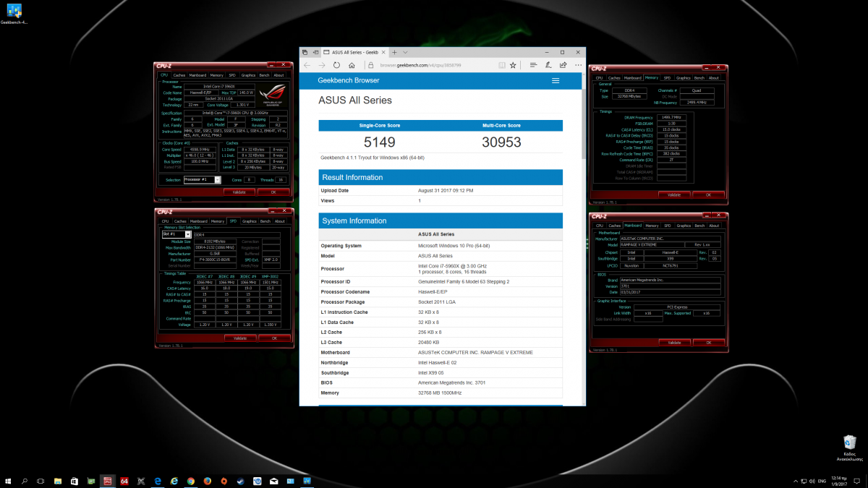Open SPD tab in Memory CPU-Z window
The height and width of the screenshot is (488, 868).
pyautogui.click(x=667, y=77)
